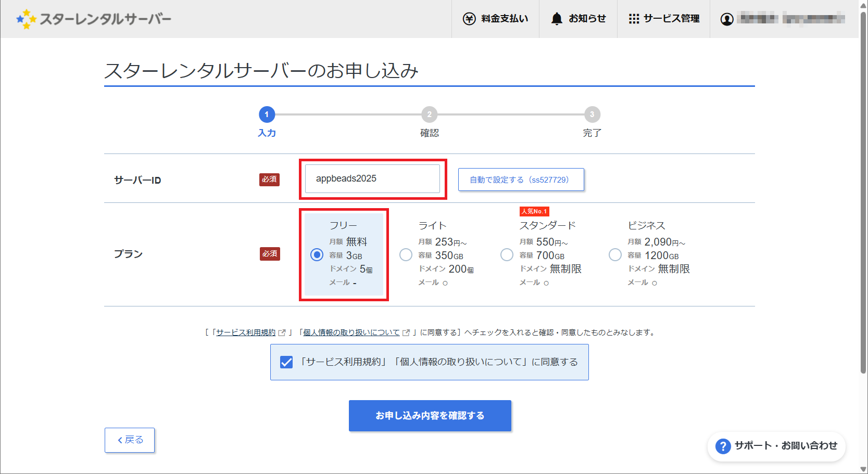Click 自動で設定する (ss527729) button
The width and height of the screenshot is (868, 474).
pos(521,180)
